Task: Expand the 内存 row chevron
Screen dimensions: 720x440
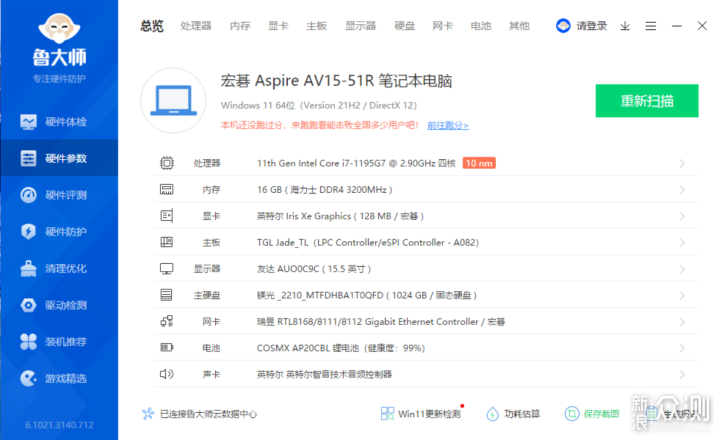Action: tap(682, 190)
